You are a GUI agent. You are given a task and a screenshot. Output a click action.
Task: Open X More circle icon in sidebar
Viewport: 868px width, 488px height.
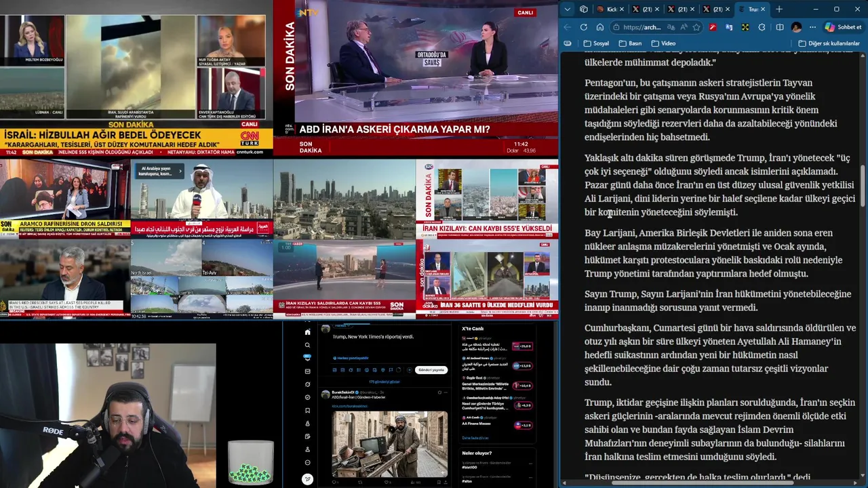307,462
